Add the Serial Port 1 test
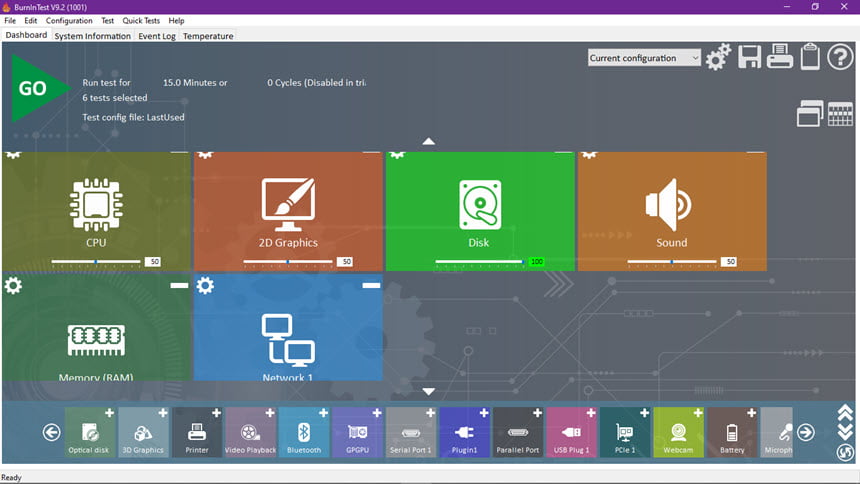Viewport: 860px width, 484px height. click(x=431, y=413)
